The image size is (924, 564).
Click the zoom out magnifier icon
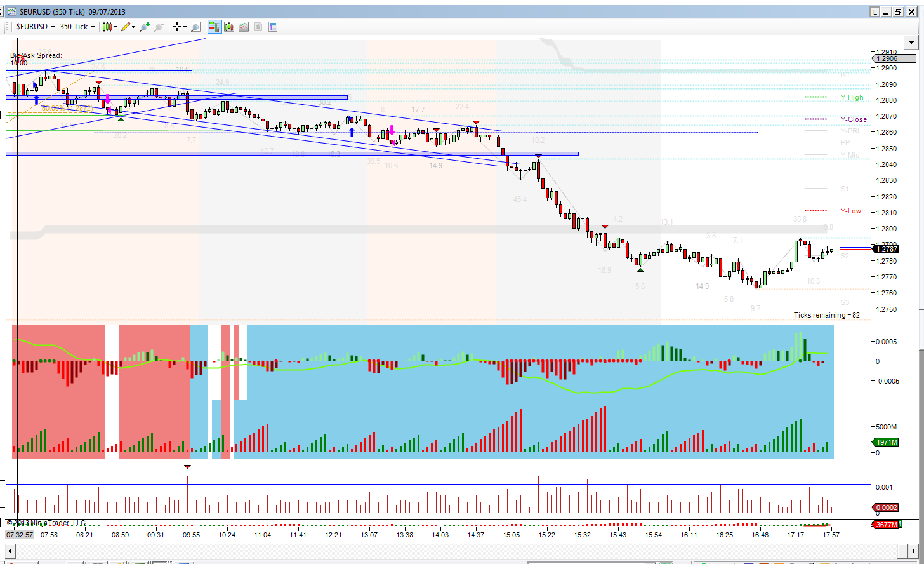pyautogui.click(x=159, y=27)
